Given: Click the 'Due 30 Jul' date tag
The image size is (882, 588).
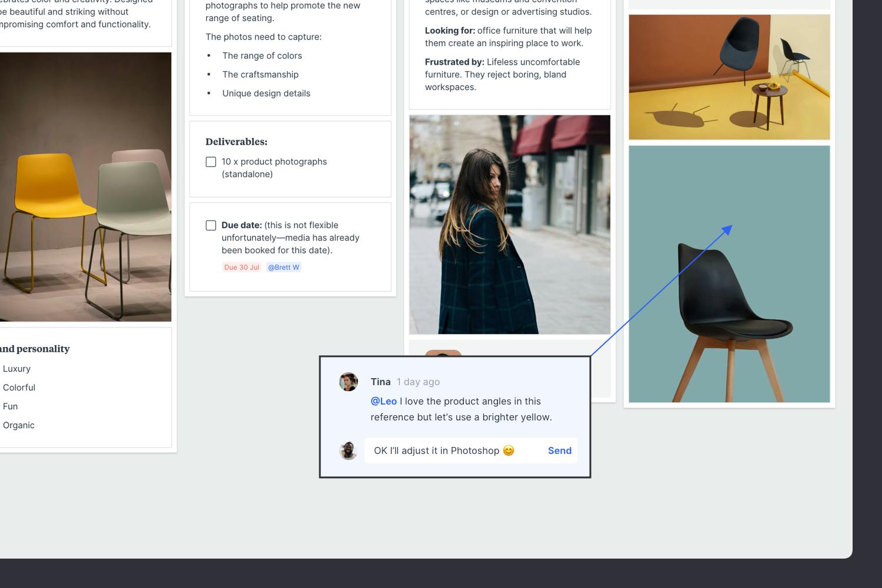Looking at the screenshot, I should pyautogui.click(x=242, y=268).
